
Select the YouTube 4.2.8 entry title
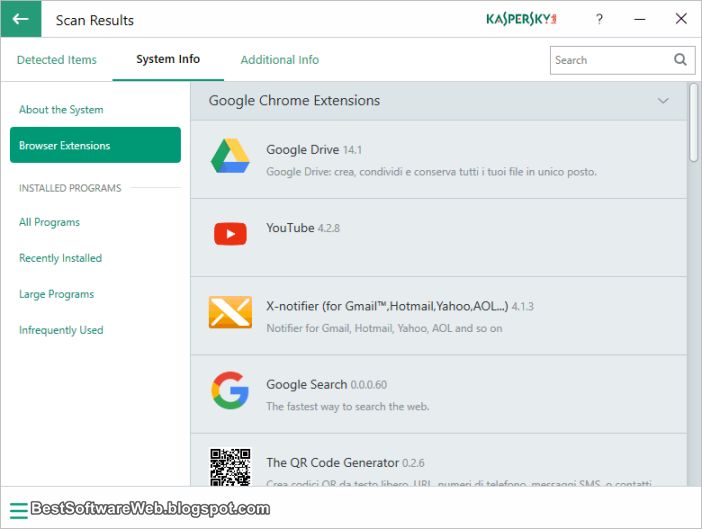tap(303, 228)
